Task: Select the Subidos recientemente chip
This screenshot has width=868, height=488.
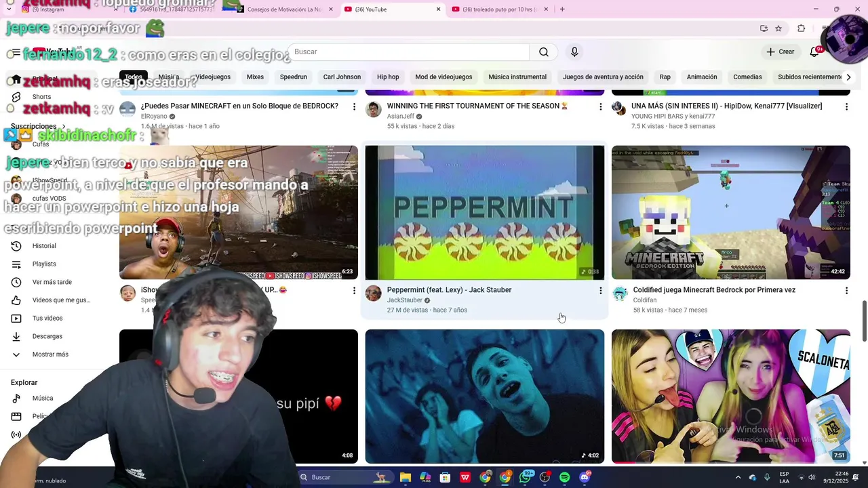Action: tap(810, 77)
